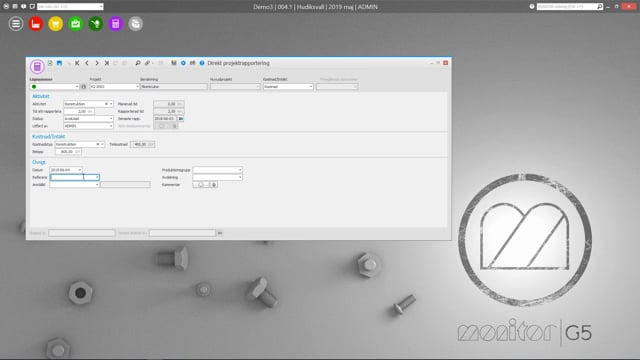640x360 pixels.
Task: Go to last record
Action: (107, 63)
